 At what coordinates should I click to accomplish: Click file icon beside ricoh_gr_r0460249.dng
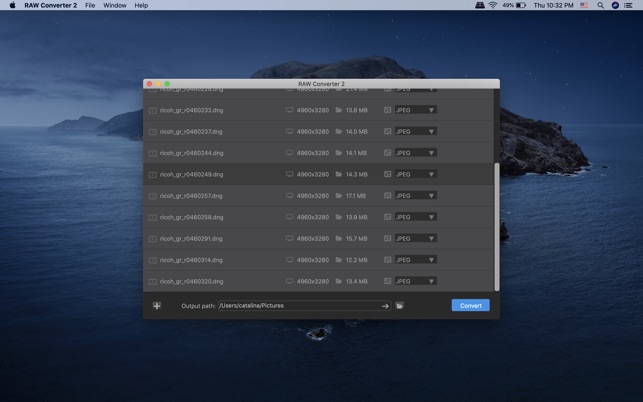click(153, 174)
